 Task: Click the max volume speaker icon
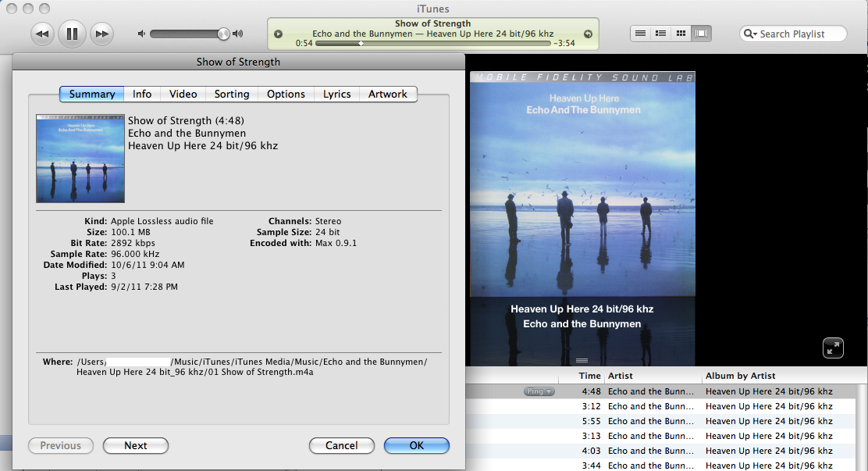click(x=238, y=34)
